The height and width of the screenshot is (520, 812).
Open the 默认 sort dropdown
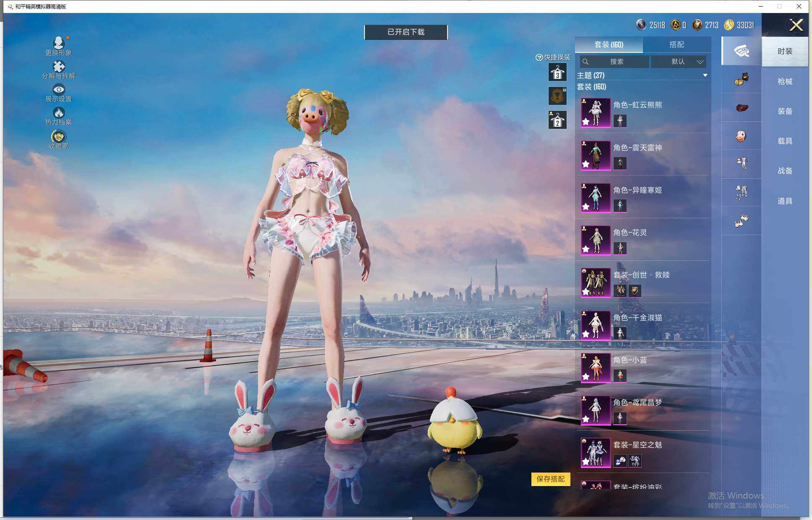pos(679,62)
